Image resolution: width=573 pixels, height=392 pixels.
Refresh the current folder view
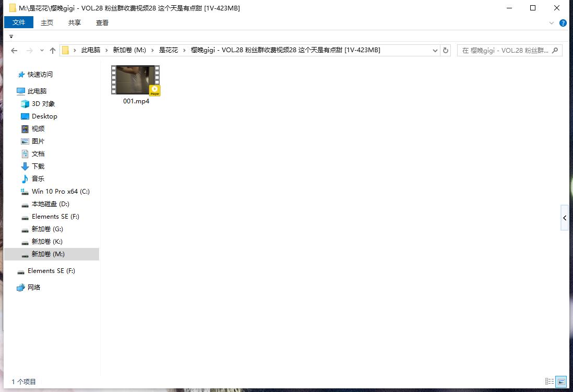(446, 51)
